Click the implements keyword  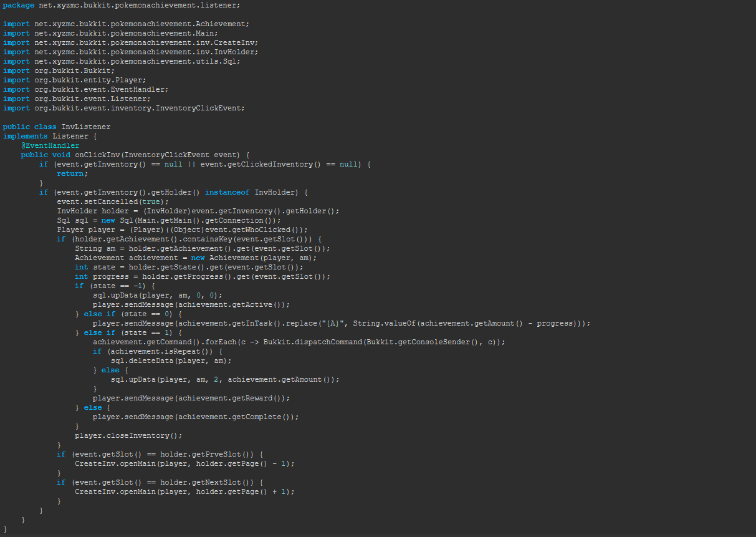click(x=25, y=136)
